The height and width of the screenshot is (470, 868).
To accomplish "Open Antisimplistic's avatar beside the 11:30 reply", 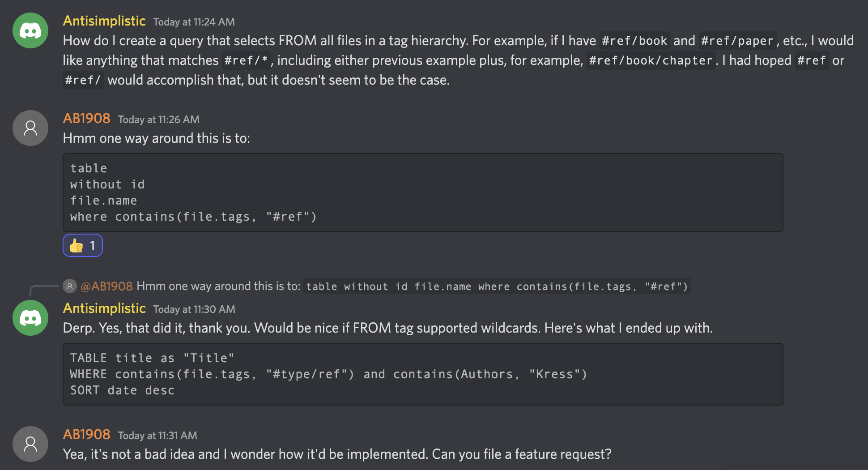I will (x=30, y=318).
